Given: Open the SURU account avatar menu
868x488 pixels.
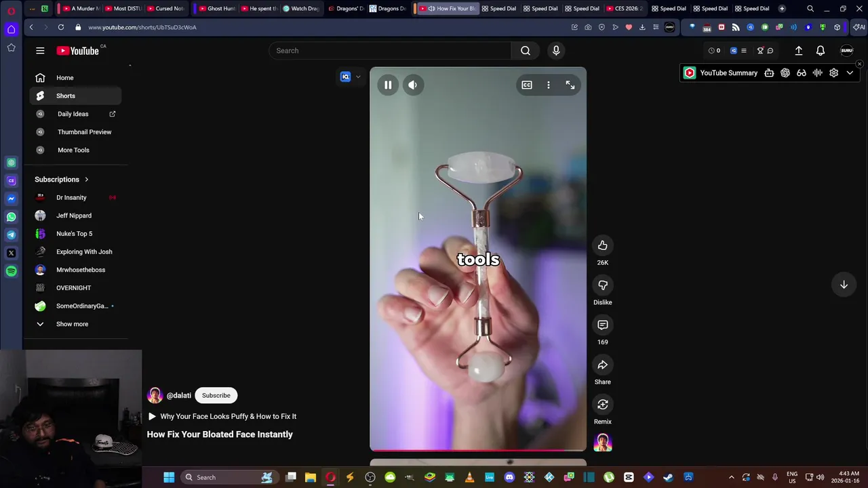Looking at the screenshot, I should coord(846,51).
